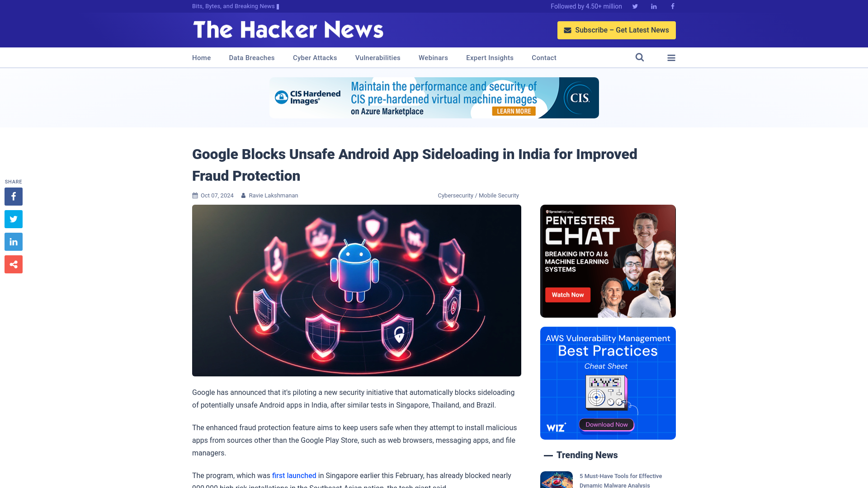The height and width of the screenshot is (488, 868).
Task: Click the generic share icon
Action: [x=13, y=264]
